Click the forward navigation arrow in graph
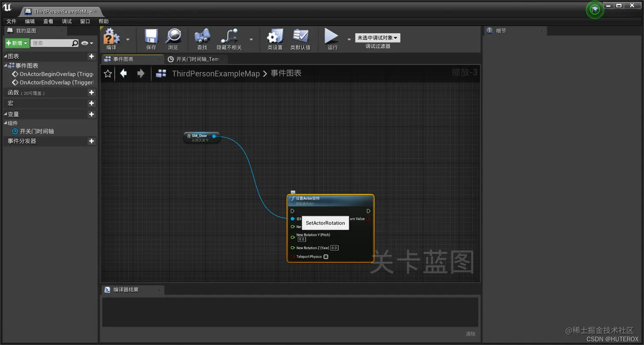The width and height of the screenshot is (644, 345). 141,74
